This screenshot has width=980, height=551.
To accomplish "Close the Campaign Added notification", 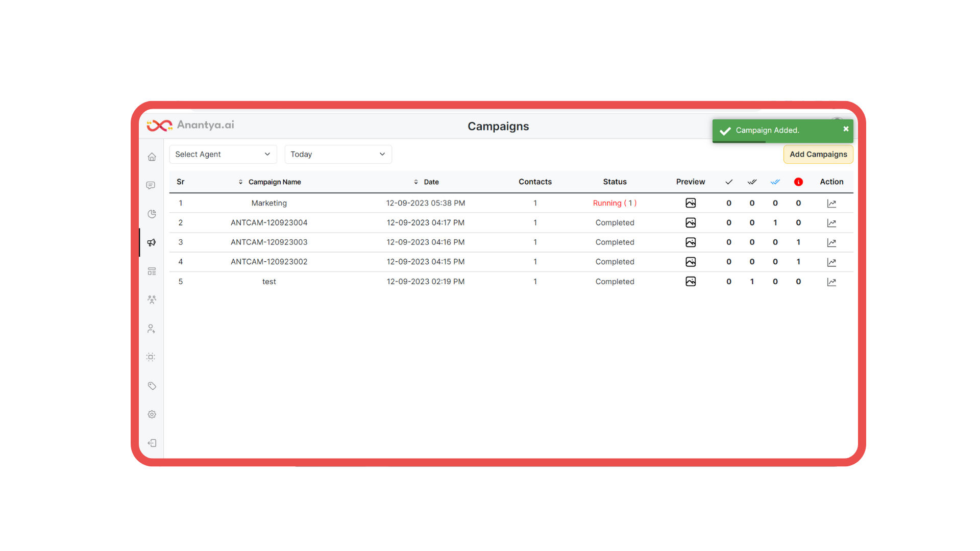I will [846, 129].
